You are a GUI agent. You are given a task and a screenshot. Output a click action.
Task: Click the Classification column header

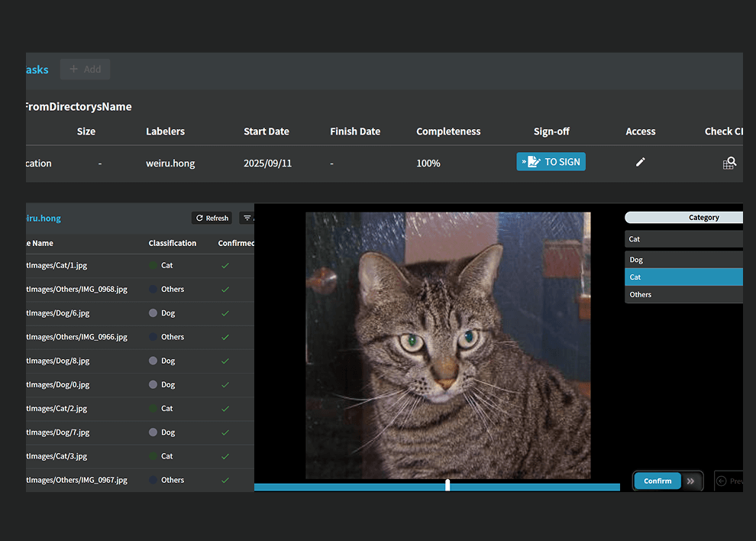[x=172, y=243]
